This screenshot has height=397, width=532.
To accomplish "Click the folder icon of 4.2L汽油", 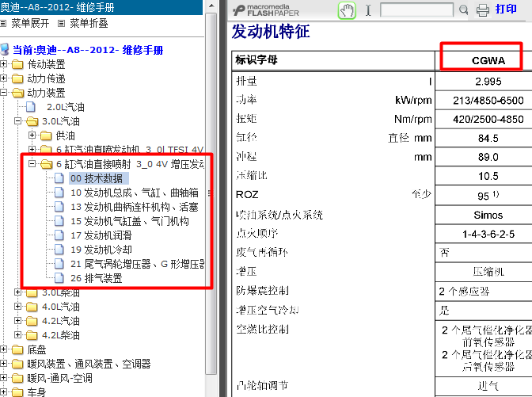I will (x=32, y=321).
